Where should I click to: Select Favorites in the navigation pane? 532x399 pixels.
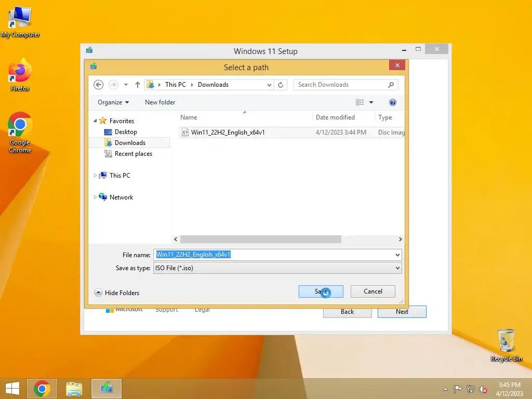pos(122,121)
